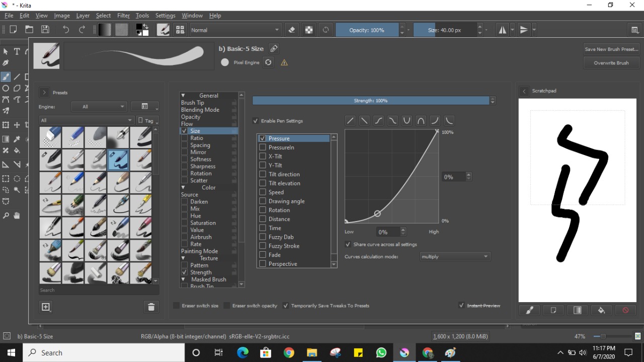
Task: Rename the brush with the pencil icon
Action: pyautogui.click(x=274, y=49)
